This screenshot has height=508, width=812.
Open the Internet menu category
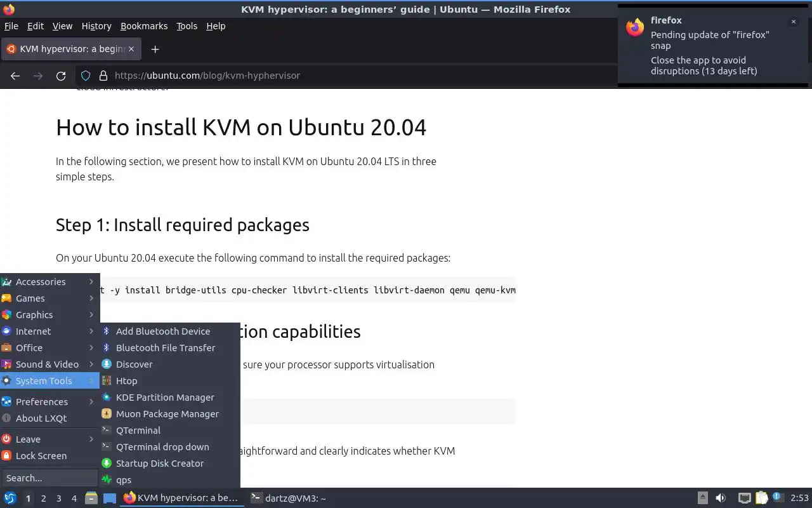(49, 331)
